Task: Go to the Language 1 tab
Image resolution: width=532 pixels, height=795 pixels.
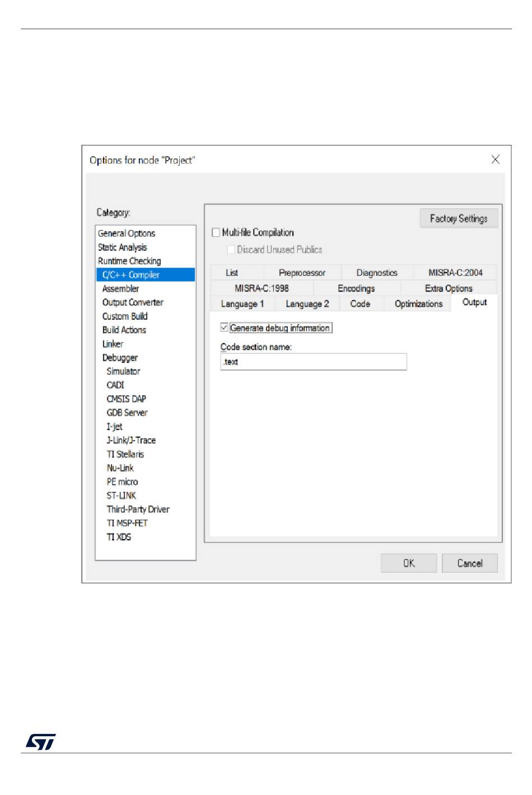Action: (x=242, y=303)
